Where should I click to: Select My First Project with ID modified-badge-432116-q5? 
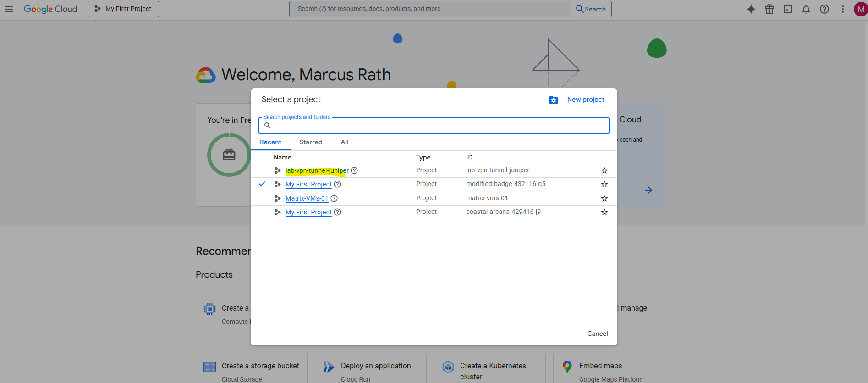coord(308,184)
